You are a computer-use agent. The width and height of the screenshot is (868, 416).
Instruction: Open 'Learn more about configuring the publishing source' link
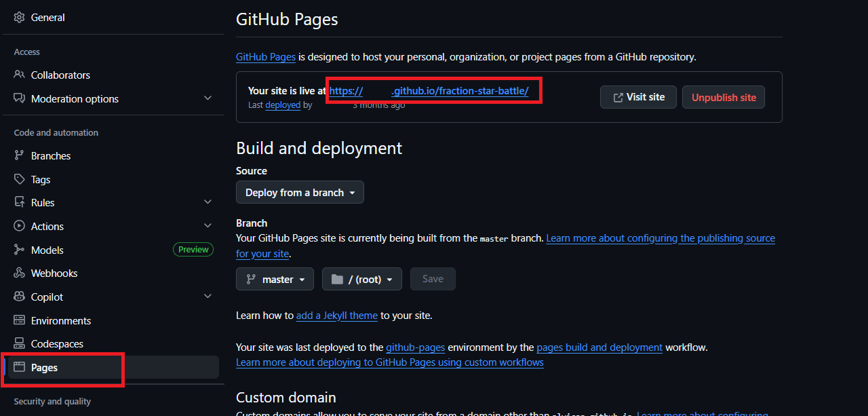coord(660,238)
